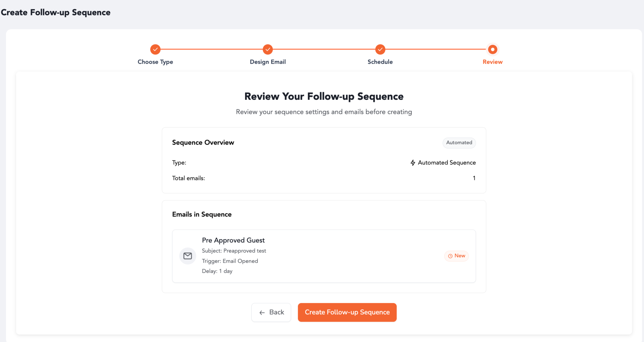Click the Automated badge in Sequence Overview
Viewport: 644px width, 342px height.
459,143
